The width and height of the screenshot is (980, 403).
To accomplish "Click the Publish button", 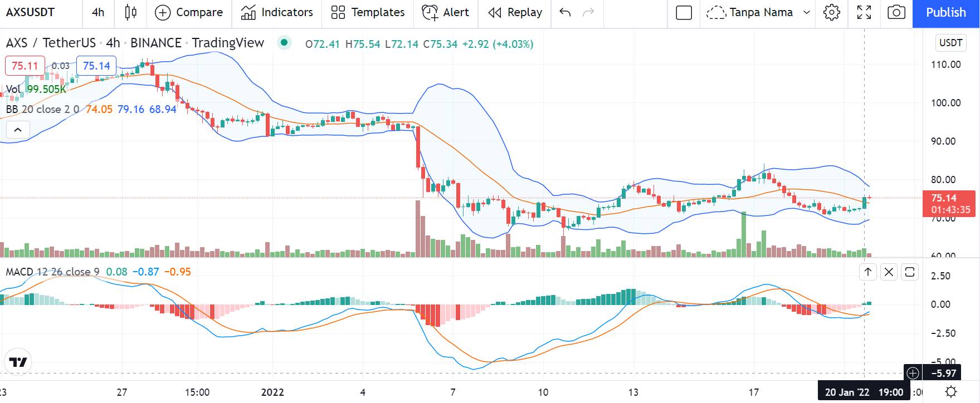I will (x=946, y=12).
